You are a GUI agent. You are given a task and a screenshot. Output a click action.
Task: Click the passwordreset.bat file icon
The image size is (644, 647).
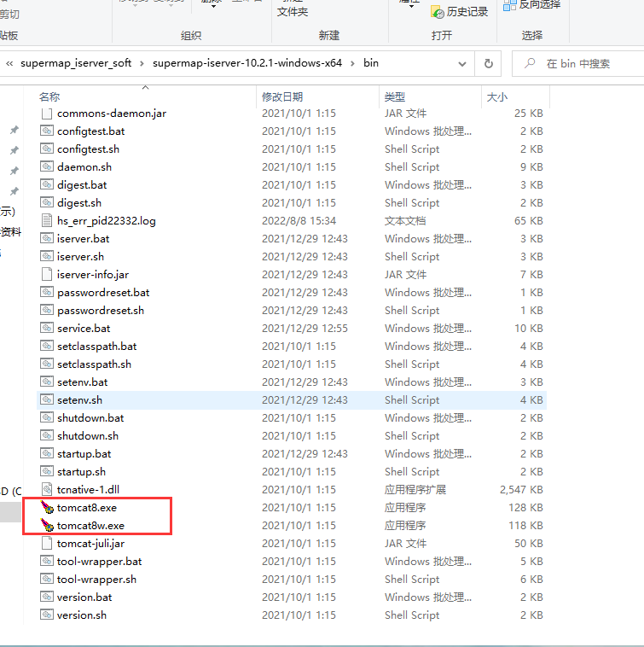(x=47, y=293)
